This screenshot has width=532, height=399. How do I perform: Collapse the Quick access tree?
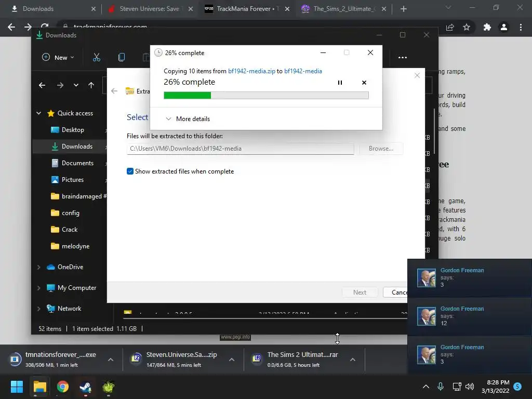(38, 113)
